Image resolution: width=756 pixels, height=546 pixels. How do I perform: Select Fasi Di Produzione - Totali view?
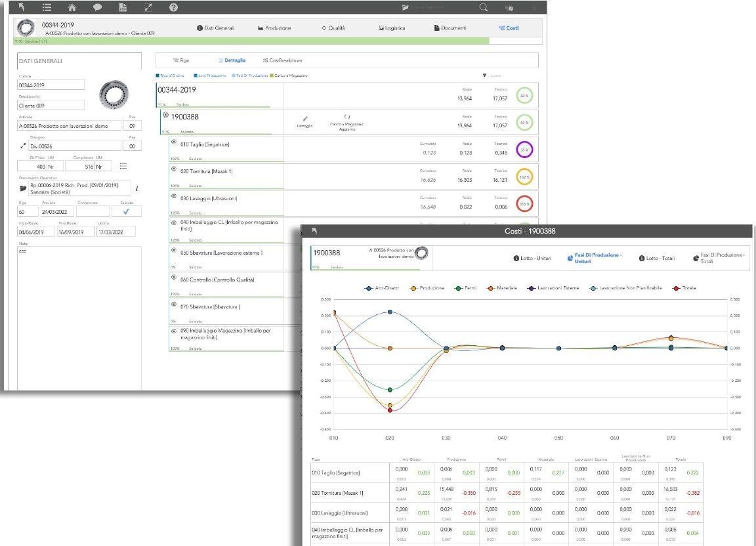coord(719,258)
